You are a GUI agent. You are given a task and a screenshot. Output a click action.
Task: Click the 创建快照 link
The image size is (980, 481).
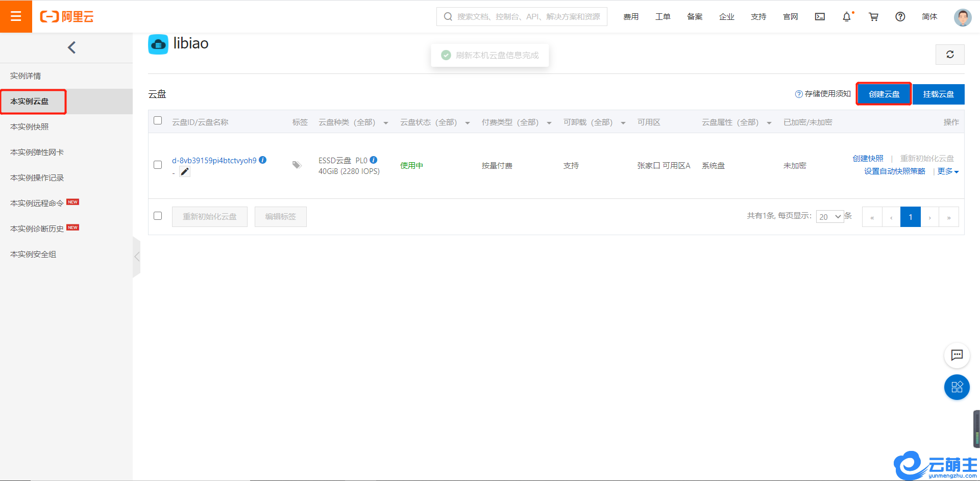pyautogui.click(x=868, y=159)
